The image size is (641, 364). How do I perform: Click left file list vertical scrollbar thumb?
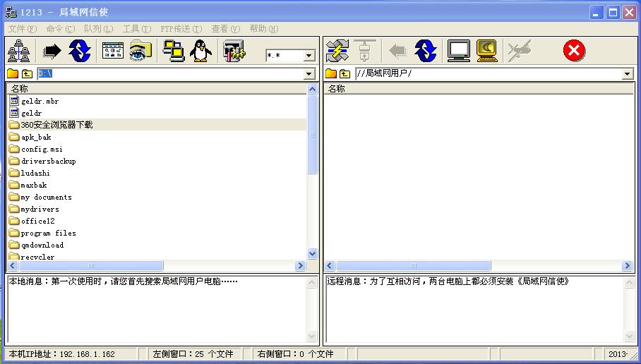pos(312,135)
